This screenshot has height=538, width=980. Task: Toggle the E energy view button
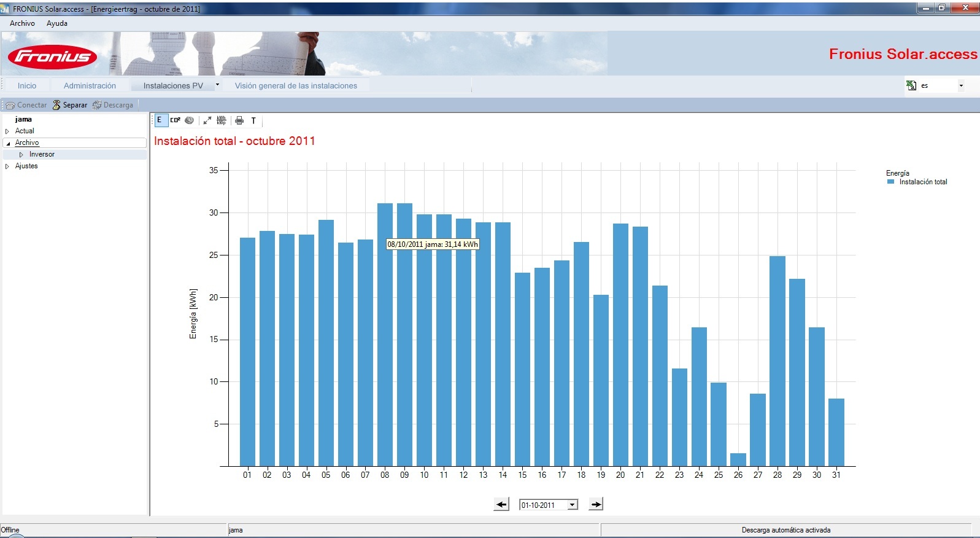pos(160,120)
